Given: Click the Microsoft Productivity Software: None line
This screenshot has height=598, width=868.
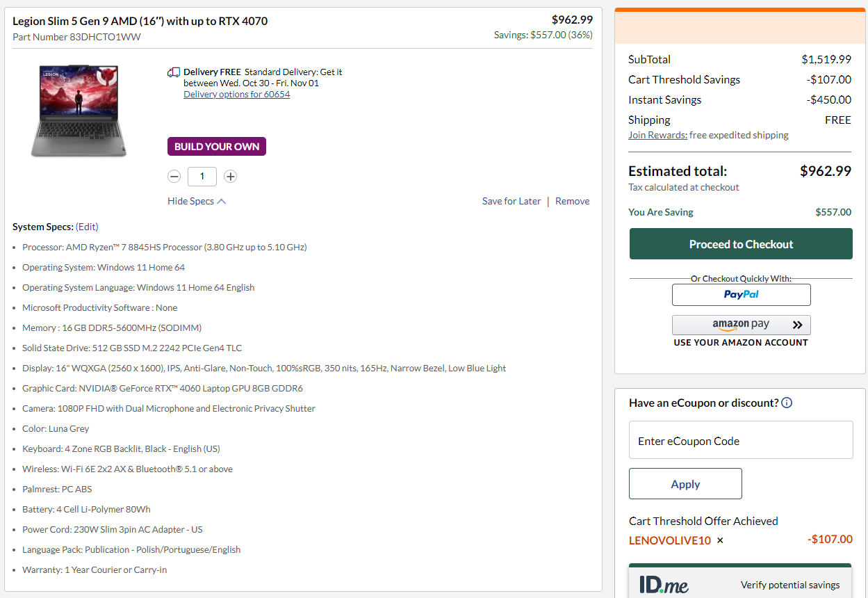Looking at the screenshot, I should 99,307.
